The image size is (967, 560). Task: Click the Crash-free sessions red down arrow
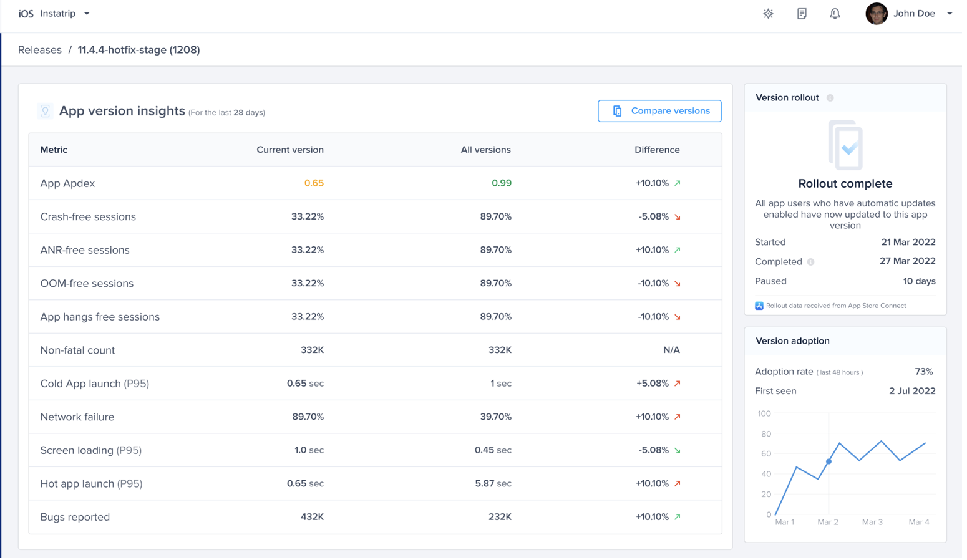(678, 217)
